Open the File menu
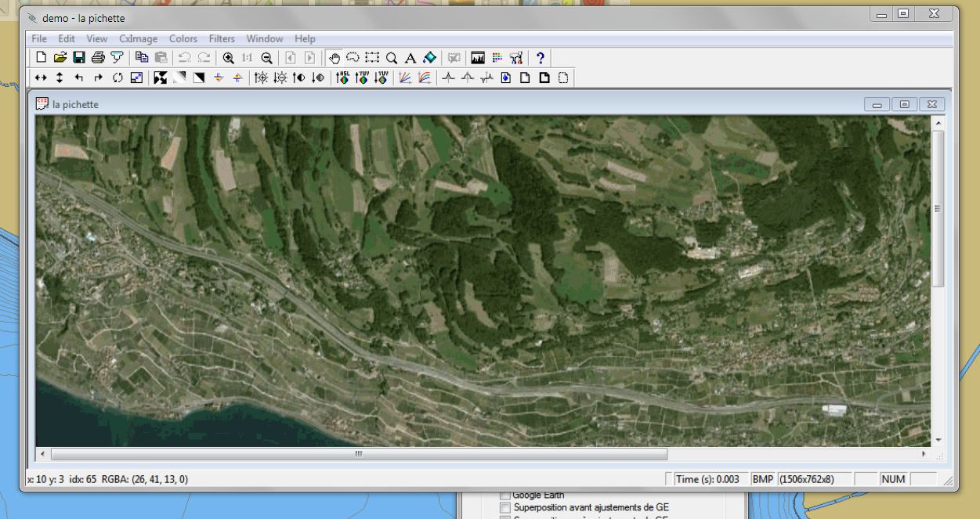Image resolution: width=980 pixels, height=519 pixels. pyautogui.click(x=39, y=38)
